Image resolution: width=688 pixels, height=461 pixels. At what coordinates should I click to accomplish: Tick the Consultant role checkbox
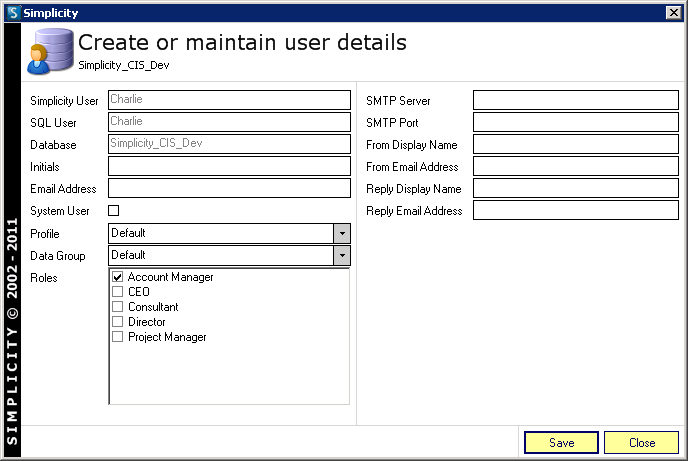click(x=118, y=307)
